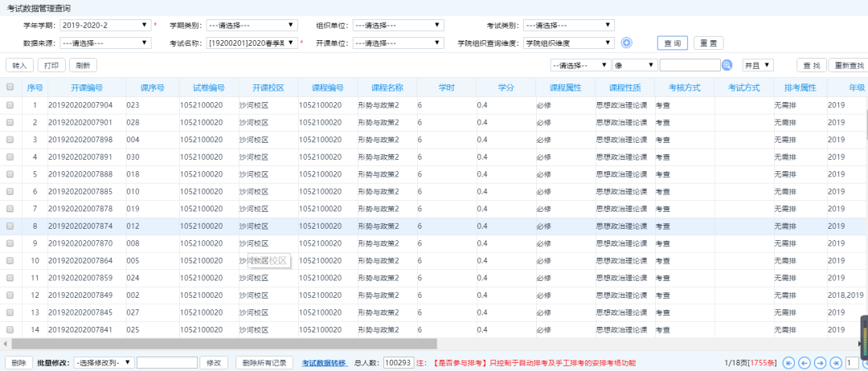
Task: Click the 试卷编号 column header
Action: point(209,88)
